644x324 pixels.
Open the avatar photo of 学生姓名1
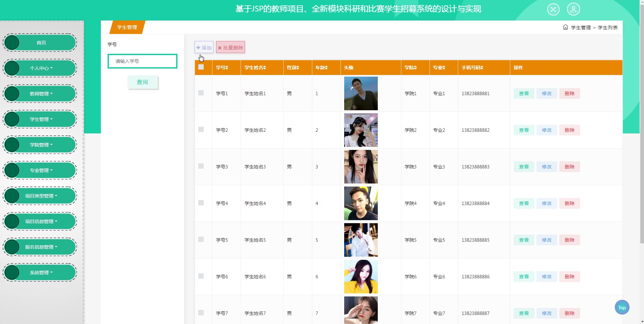(x=361, y=93)
